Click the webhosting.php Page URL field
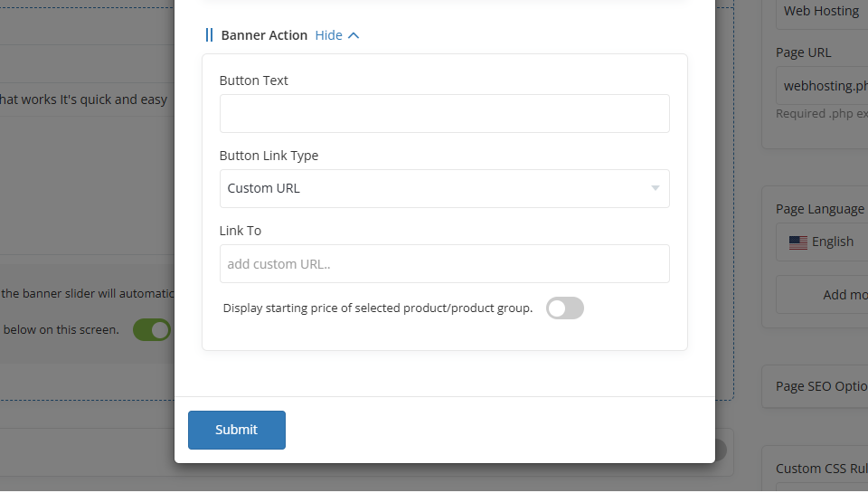The image size is (868, 493). tap(825, 86)
